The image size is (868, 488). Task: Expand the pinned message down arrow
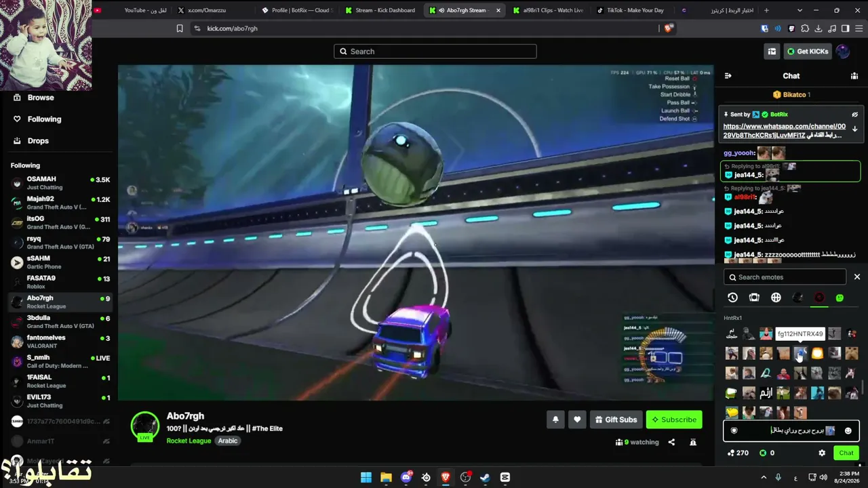click(x=854, y=129)
